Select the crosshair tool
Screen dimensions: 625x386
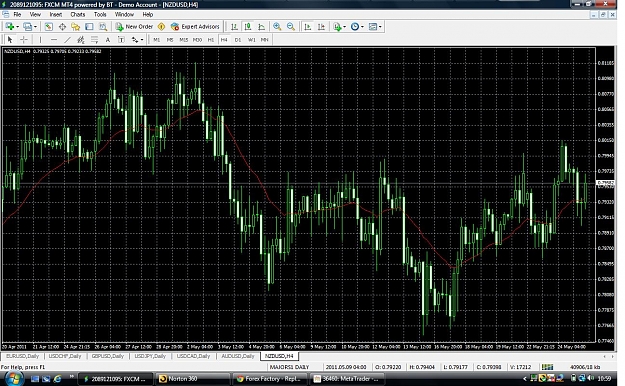tap(24, 39)
